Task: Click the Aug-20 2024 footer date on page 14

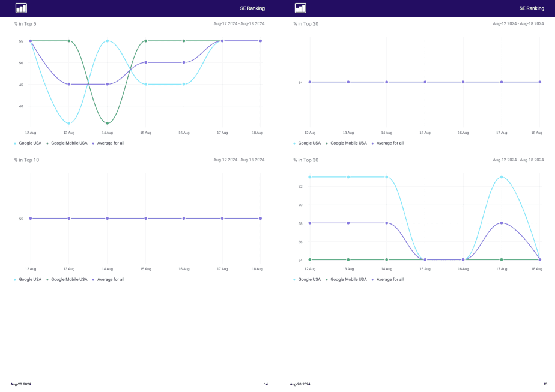Action: [20, 384]
